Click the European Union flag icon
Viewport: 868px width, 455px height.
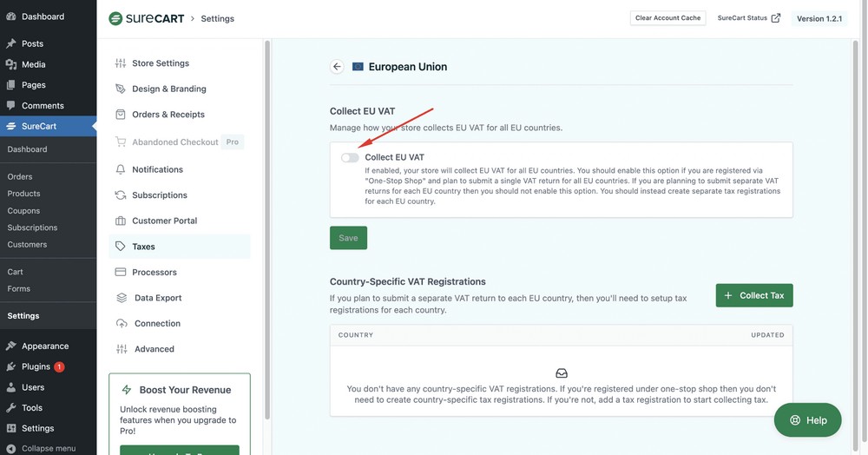(358, 66)
